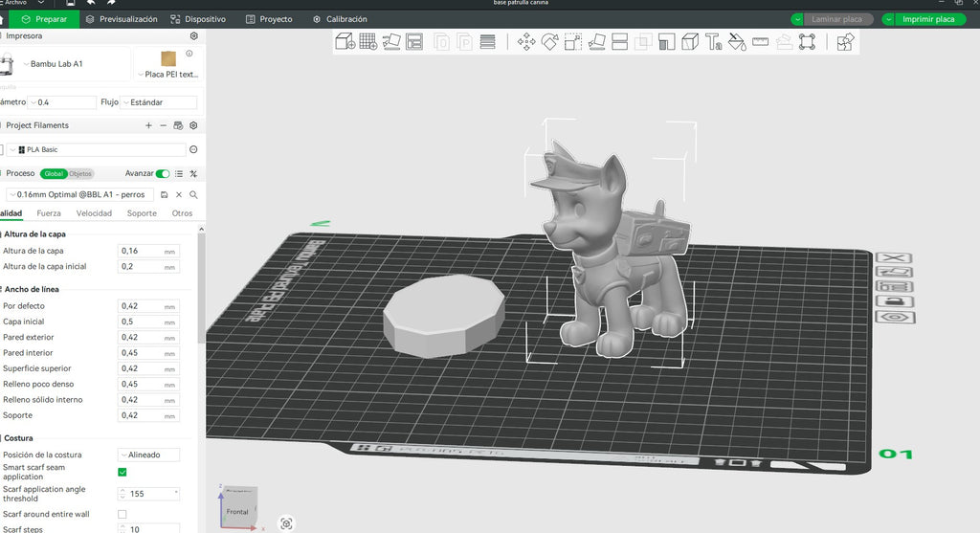The image size is (980, 533).
Task: Open the Flujo Estándar dropdown
Action: click(x=159, y=102)
